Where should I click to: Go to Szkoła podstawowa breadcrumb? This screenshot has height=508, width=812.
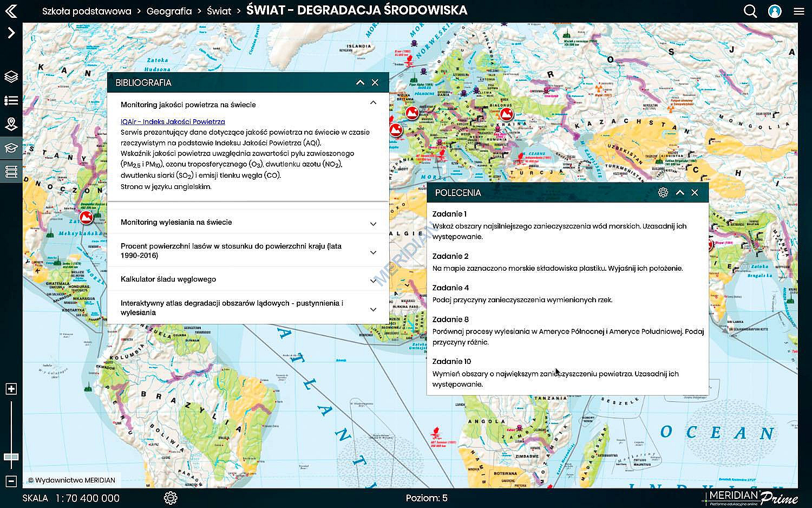[87, 11]
